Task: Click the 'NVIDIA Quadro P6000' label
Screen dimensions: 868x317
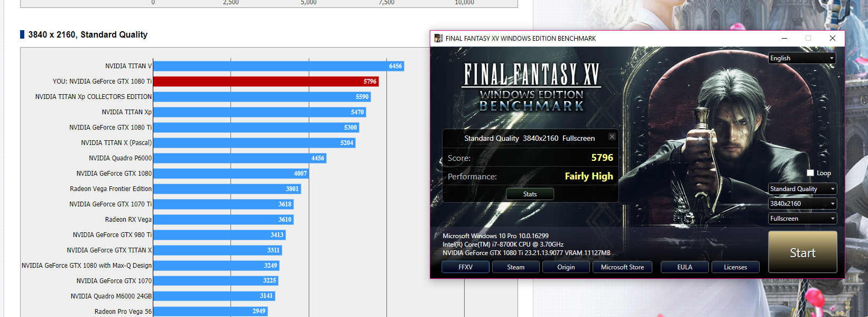Action: (120, 158)
